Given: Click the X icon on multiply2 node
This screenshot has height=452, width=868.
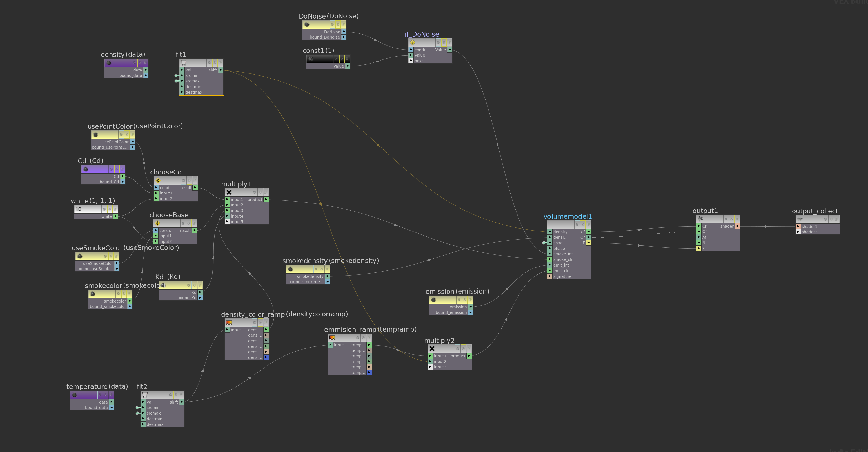Looking at the screenshot, I should pos(432,349).
